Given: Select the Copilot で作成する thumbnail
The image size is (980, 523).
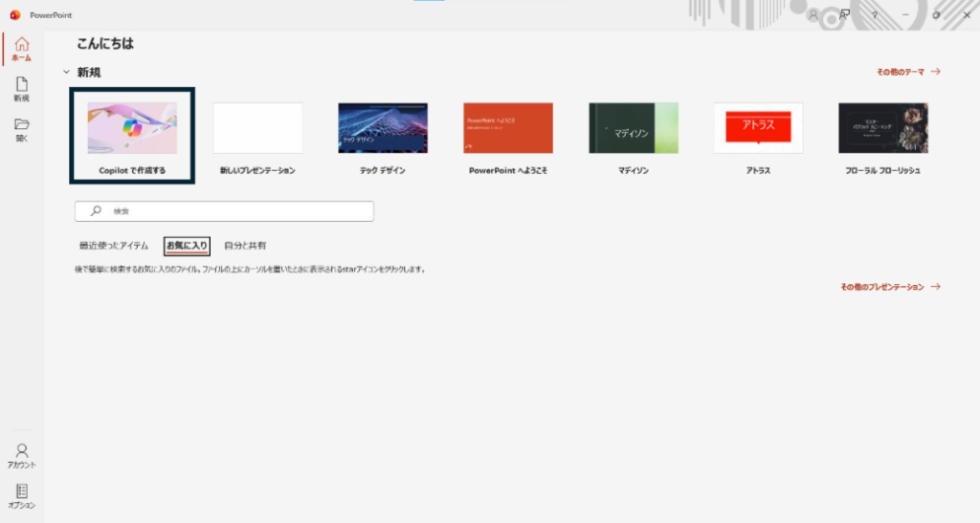Looking at the screenshot, I should pyautogui.click(x=132, y=129).
